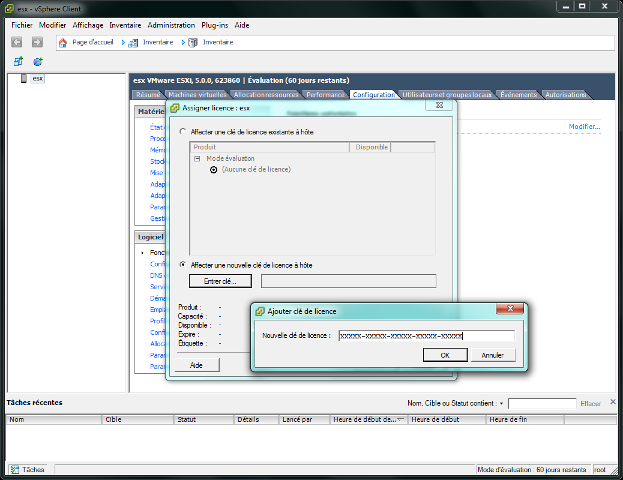This screenshot has height=480, width=623.
Task: Select the esx host icon in tree
Action: pyautogui.click(x=24, y=78)
